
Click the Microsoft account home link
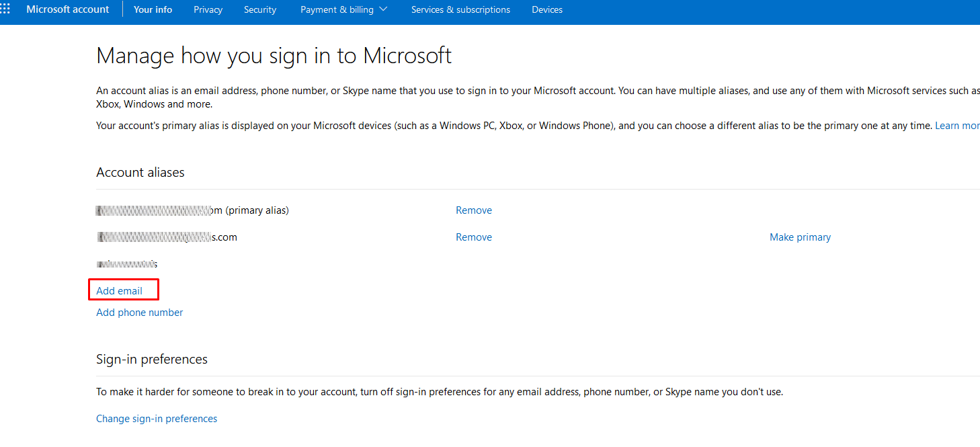click(67, 9)
